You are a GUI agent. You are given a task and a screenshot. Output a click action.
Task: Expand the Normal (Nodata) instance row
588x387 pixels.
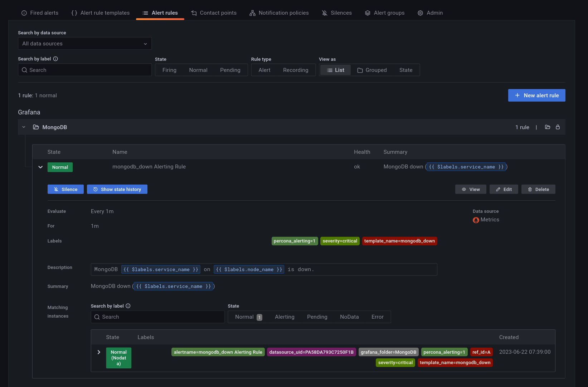[99, 352]
